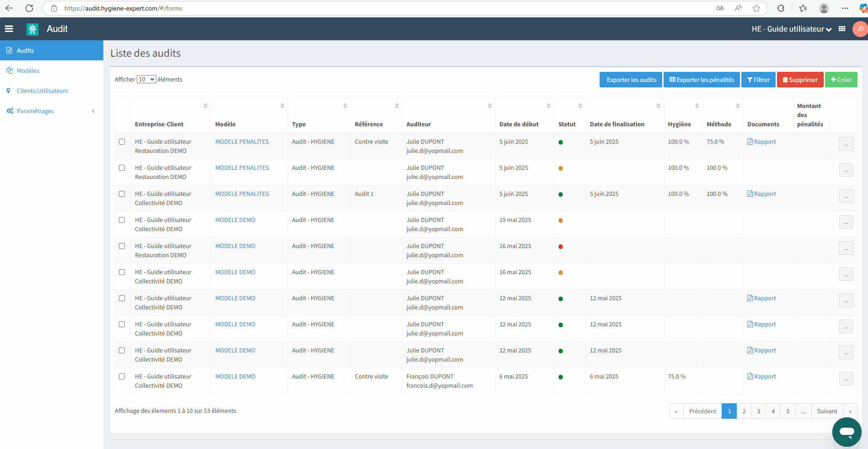Image resolution: width=868 pixels, height=449 pixels.
Task: Sort by Date de début column arrows
Action: (x=548, y=106)
